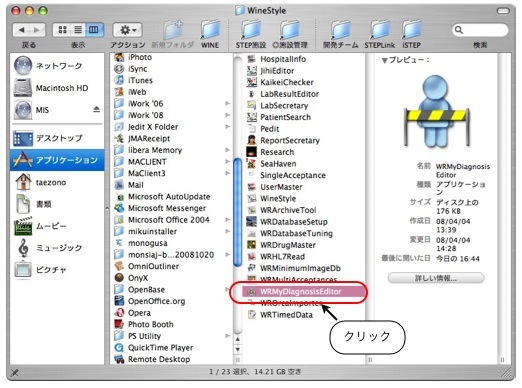The image size is (522, 388).
Task: Click the scrollbar down arrow
Action: pyautogui.click(x=238, y=349)
